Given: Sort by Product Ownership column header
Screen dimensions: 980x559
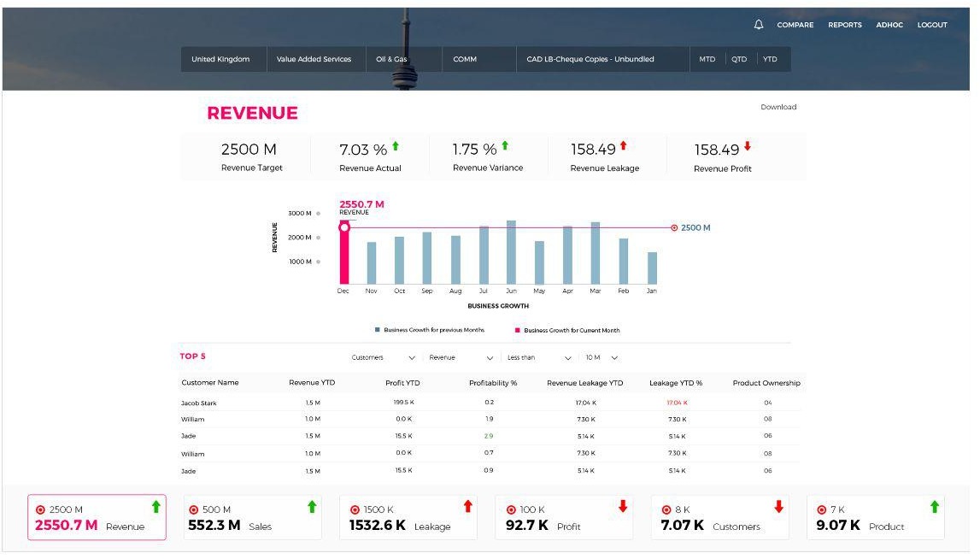Looking at the screenshot, I should 766,383.
